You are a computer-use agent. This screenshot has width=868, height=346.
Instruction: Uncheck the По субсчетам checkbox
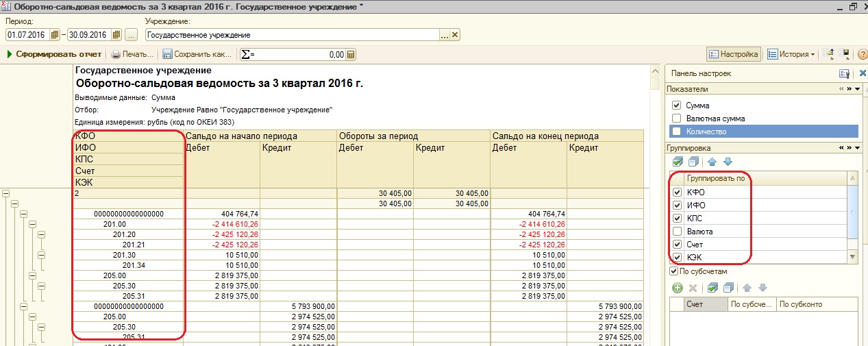tap(673, 271)
